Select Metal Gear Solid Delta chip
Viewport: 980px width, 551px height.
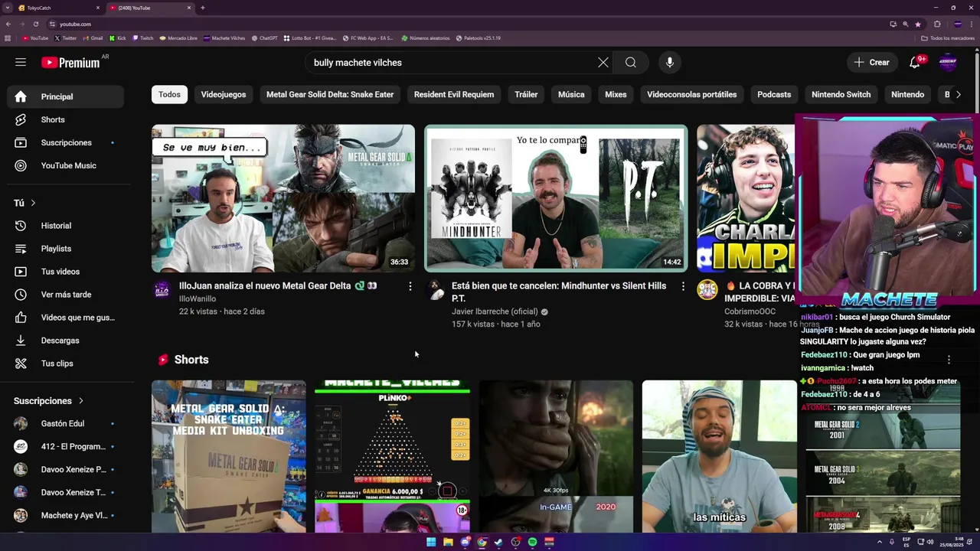point(330,94)
